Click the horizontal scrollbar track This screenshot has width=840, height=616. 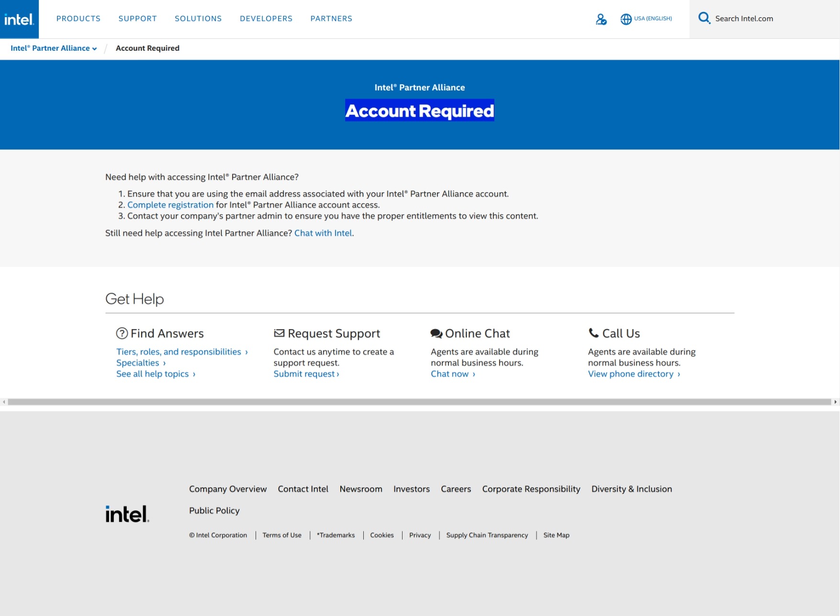tap(419, 402)
